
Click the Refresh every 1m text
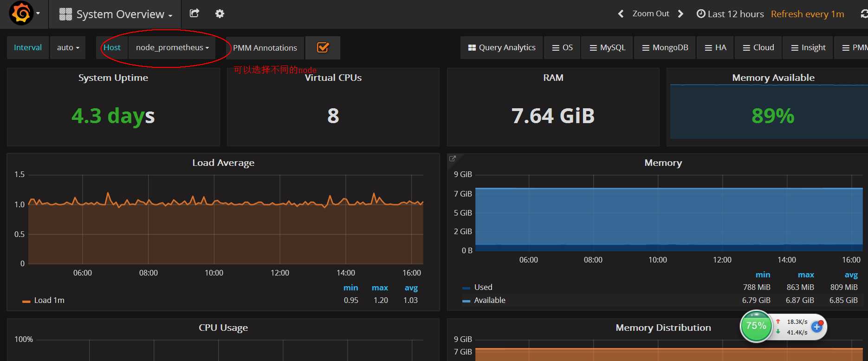(x=807, y=14)
